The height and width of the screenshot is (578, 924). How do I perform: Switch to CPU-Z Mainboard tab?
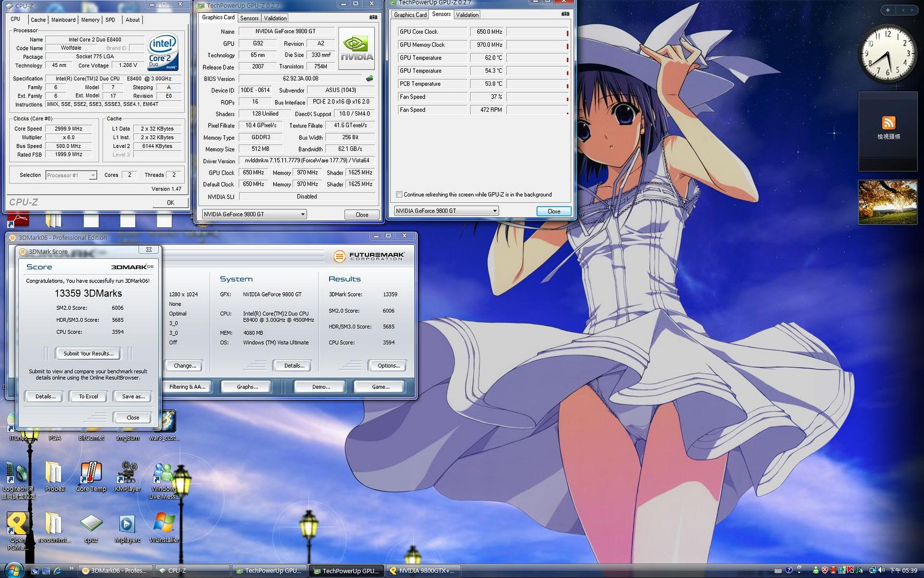(64, 20)
